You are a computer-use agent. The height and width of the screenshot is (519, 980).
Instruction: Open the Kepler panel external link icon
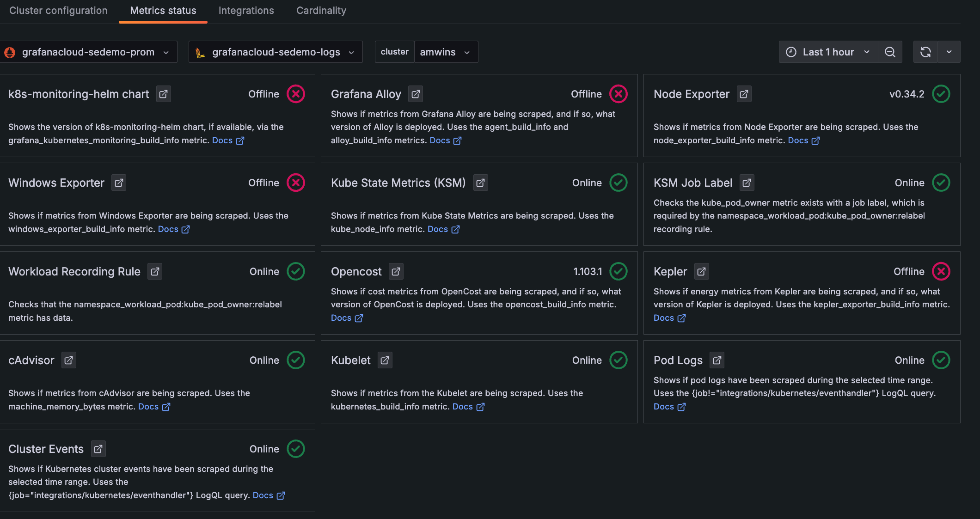[701, 271]
